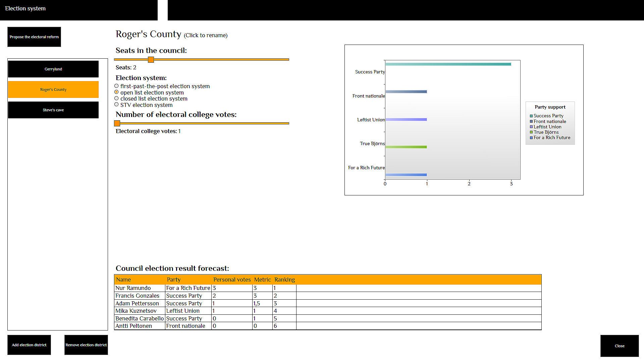Click the Success Party legend swatch

tap(531, 116)
